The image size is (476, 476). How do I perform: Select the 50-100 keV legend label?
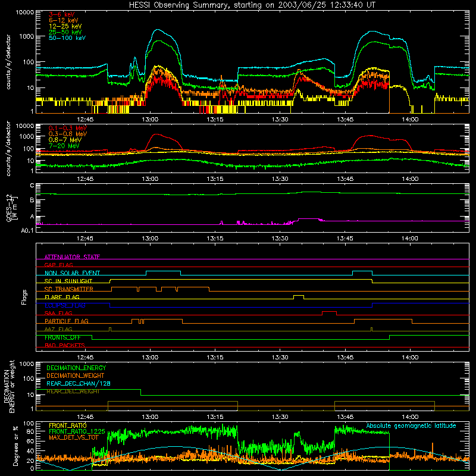pos(67,38)
